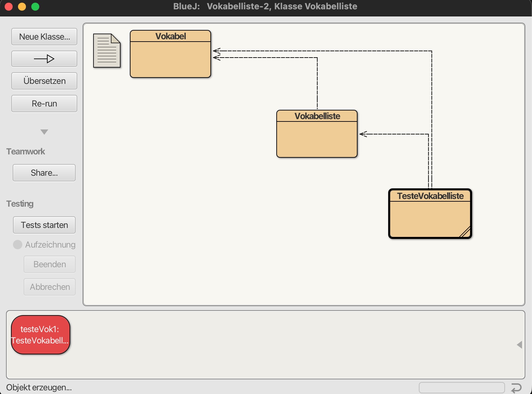
Task: Open the project README document icon
Action: point(107,51)
